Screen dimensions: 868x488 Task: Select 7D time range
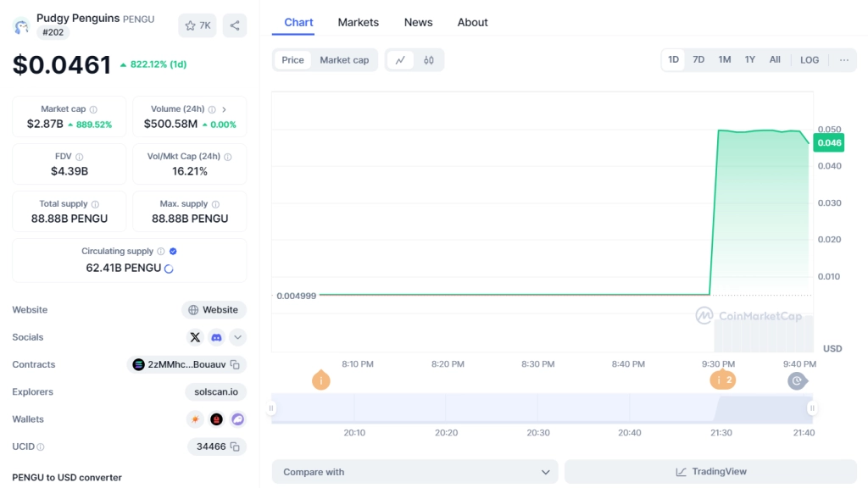click(698, 59)
